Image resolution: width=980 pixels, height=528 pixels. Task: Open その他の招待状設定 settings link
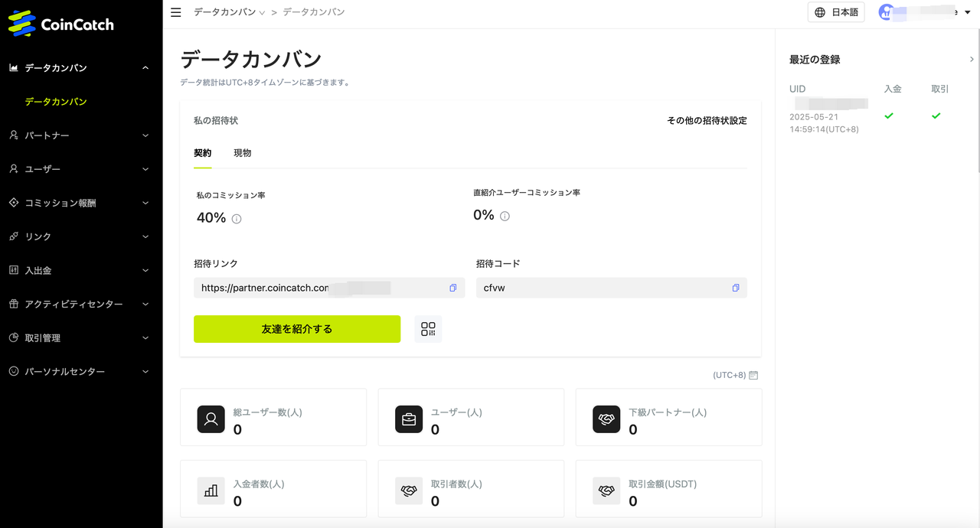coord(707,120)
